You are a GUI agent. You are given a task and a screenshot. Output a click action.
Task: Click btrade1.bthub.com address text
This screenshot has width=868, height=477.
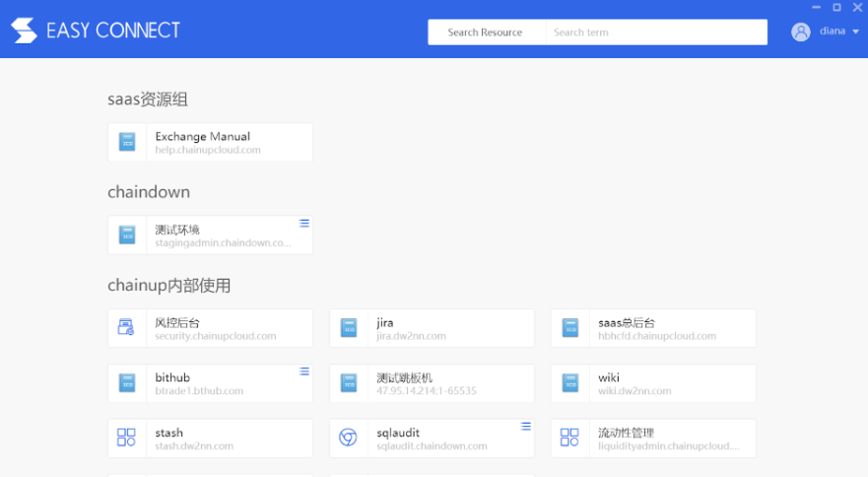[x=199, y=390]
